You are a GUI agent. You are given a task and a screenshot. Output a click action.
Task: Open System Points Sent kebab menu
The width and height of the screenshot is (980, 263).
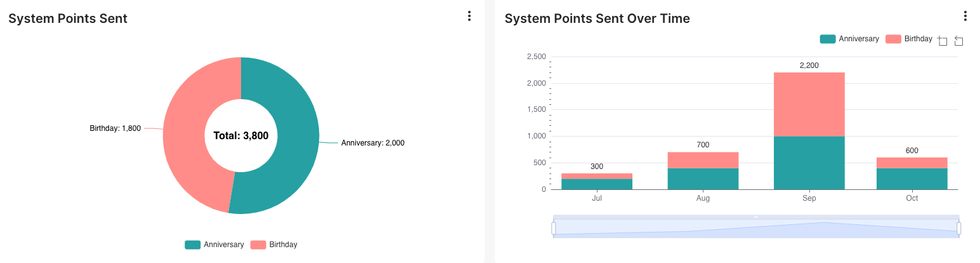469,17
